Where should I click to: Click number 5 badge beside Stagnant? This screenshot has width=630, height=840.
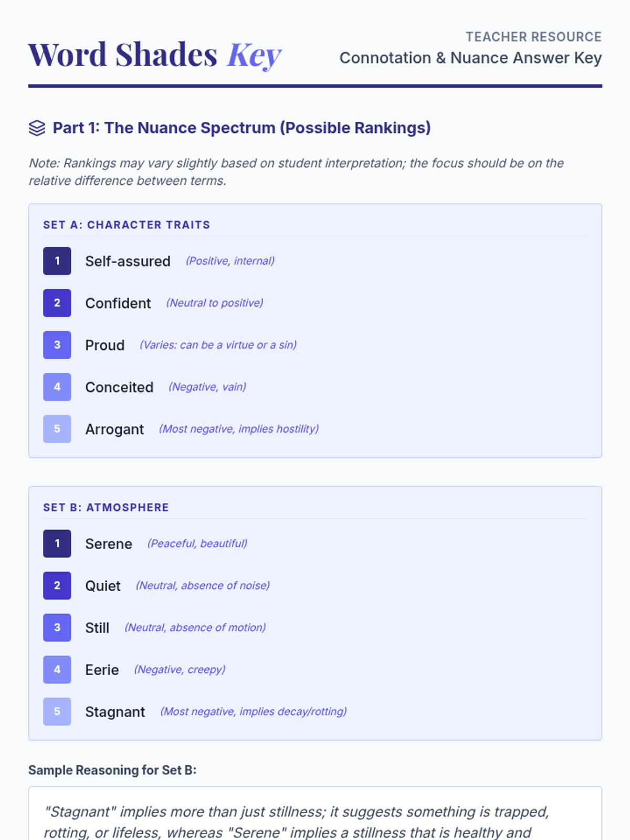(57, 711)
